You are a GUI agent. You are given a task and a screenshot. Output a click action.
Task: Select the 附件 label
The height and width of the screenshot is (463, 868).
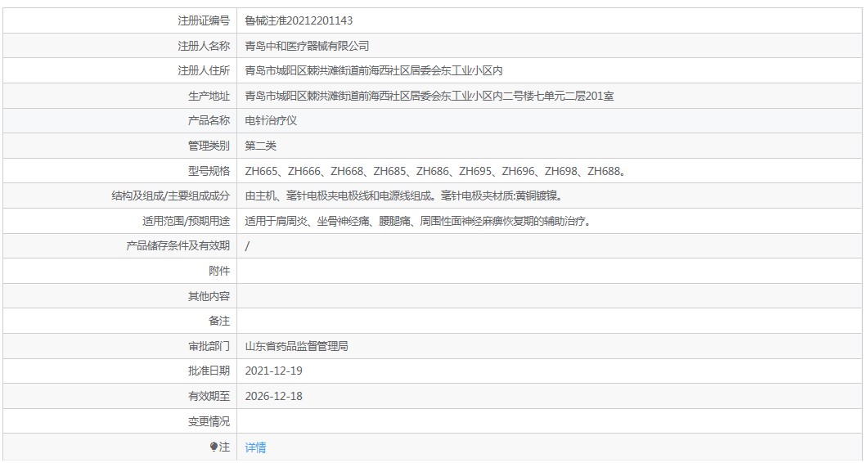point(218,271)
